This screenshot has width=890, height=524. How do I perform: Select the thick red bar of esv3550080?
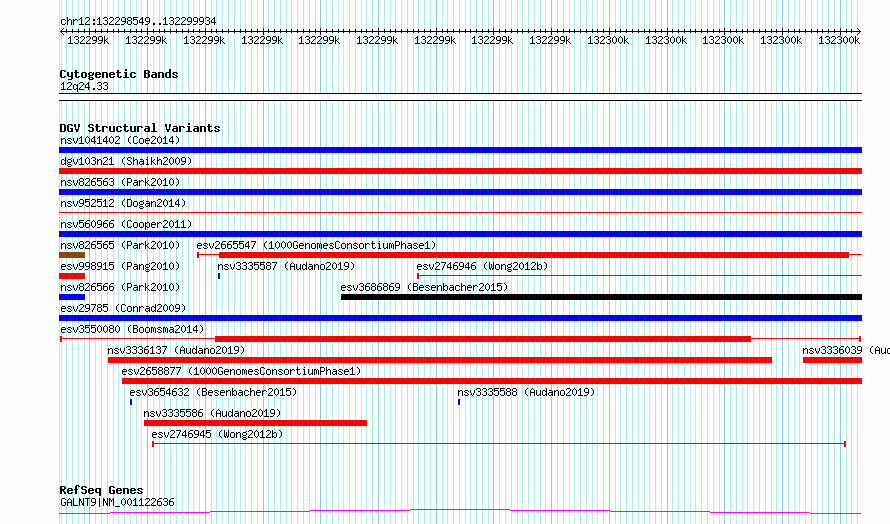point(483,339)
